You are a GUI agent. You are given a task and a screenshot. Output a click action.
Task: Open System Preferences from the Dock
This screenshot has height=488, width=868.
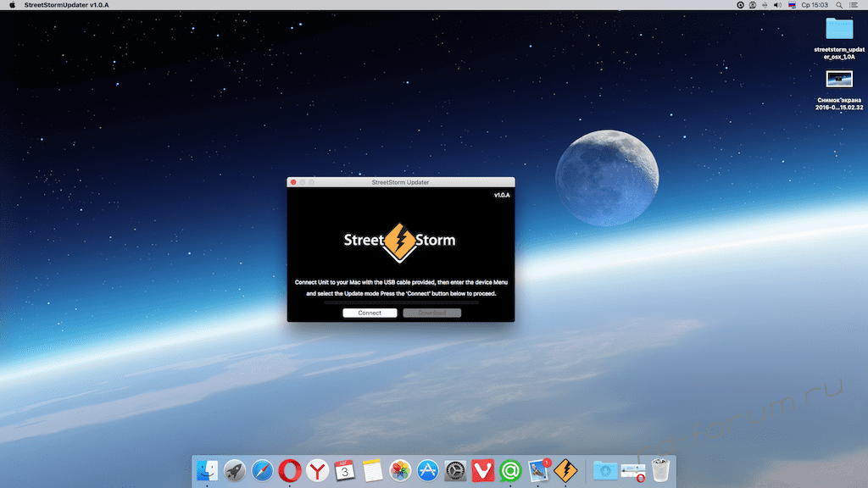coord(455,471)
